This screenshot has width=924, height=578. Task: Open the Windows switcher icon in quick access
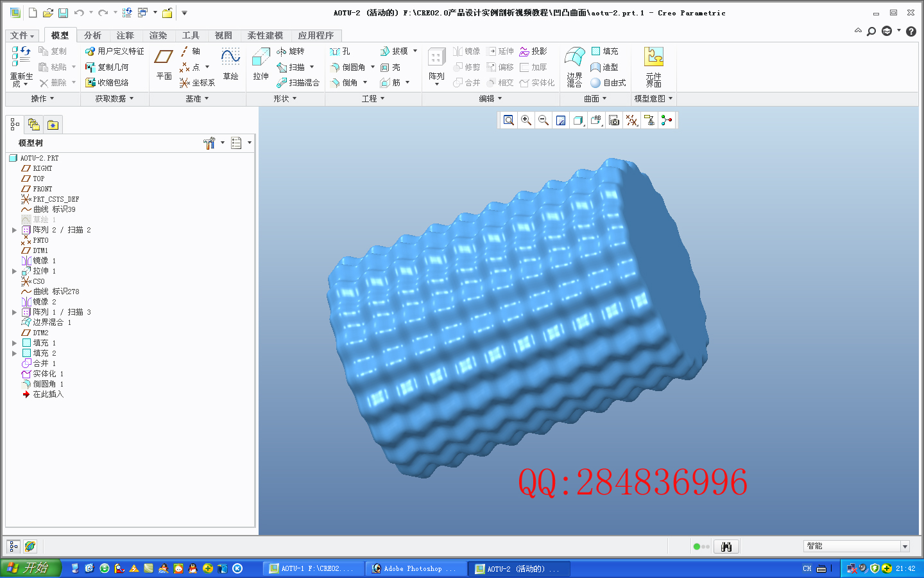click(x=142, y=13)
